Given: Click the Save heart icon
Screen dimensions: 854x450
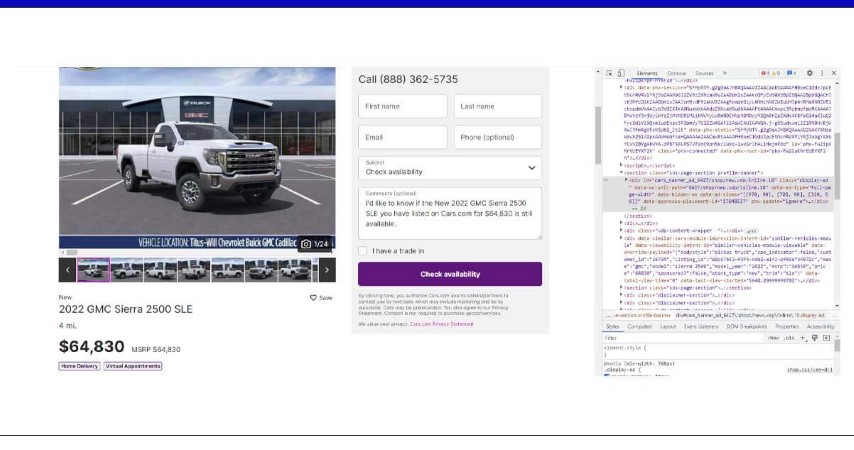Looking at the screenshot, I should point(313,297).
